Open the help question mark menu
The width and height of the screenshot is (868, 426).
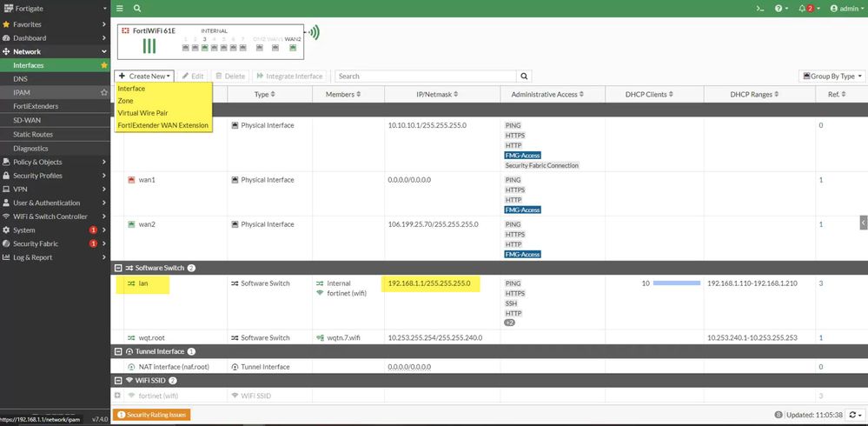782,9
